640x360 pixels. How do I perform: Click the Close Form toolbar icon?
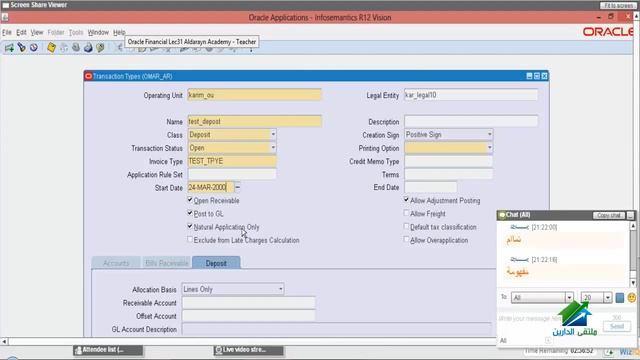(100, 48)
